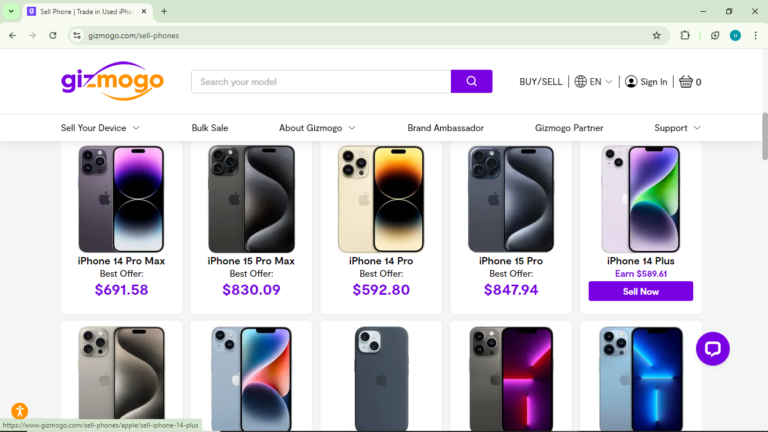Click the purple search magnifier button
Image resolution: width=768 pixels, height=432 pixels.
pyautogui.click(x=471, y=81)
